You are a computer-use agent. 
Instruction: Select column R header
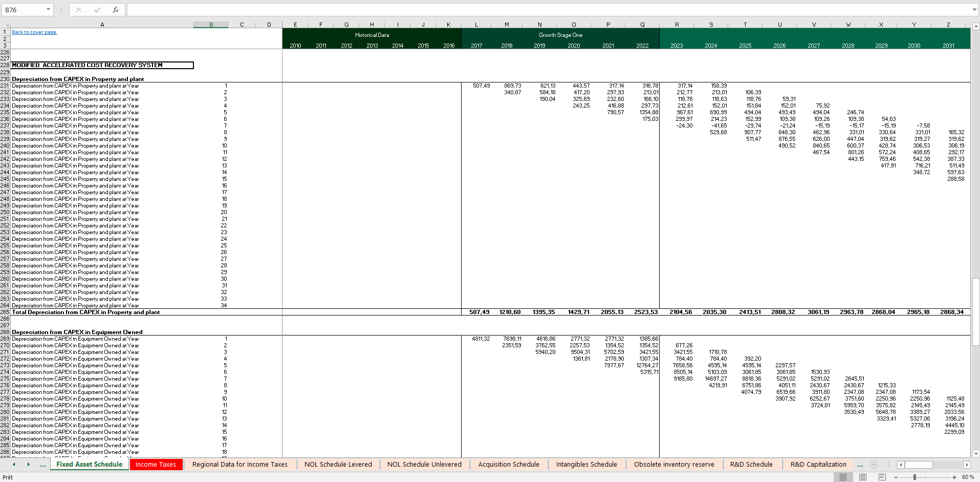[677, 25]
